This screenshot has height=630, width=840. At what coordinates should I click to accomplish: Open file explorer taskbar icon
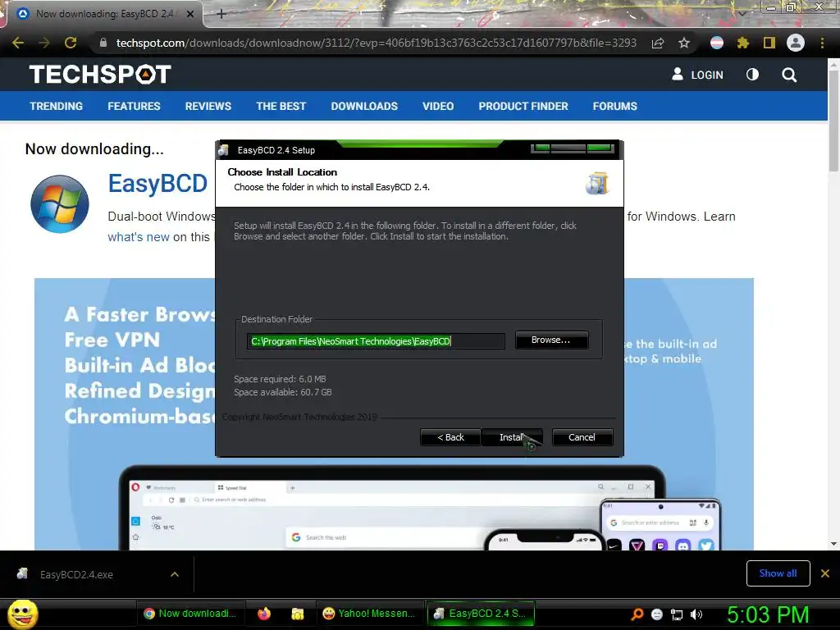297,614
